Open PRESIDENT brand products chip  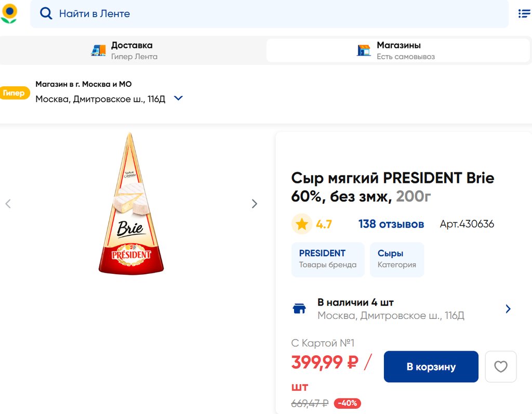click(327, 259)
